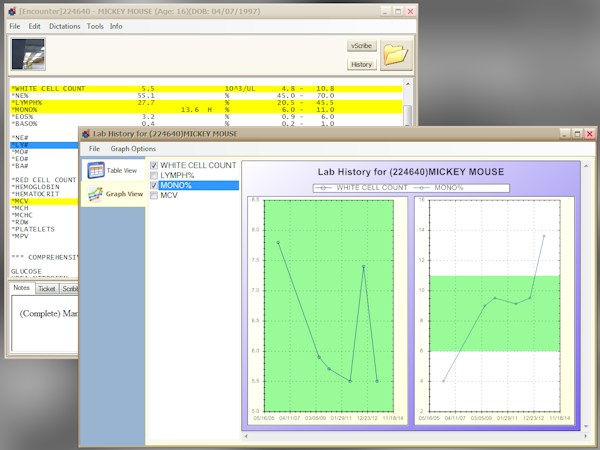Select the *HEMOGLOBIN row
This screenshot has height=450, width=600.
44,187
